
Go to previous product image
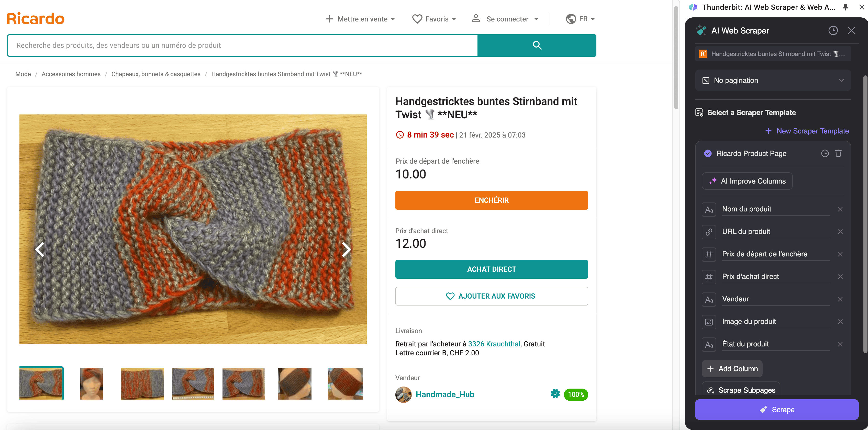coord(40,250)
